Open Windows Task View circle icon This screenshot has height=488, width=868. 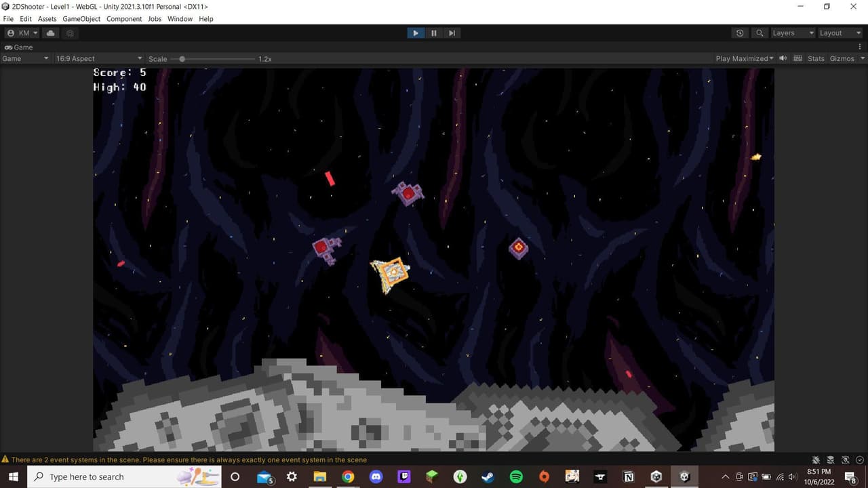[x=235, y=476]
